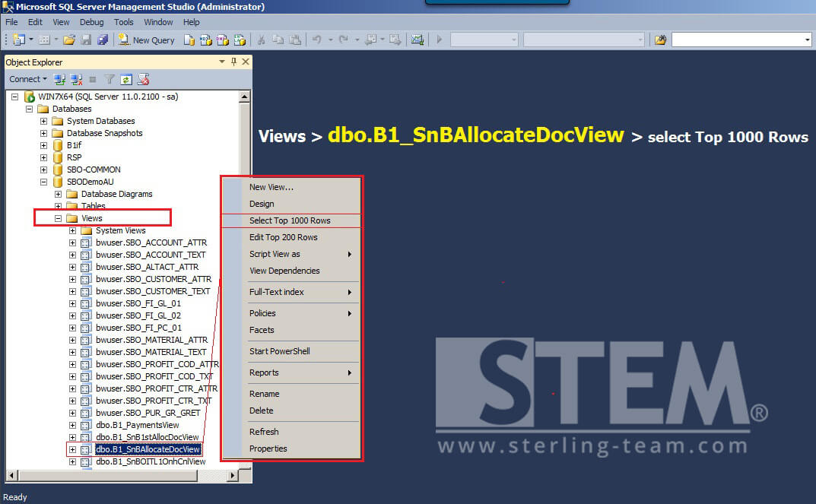The width and height of the screenshot is (816, 504).
Task: Click the Redo arrow icon
Action: pos(344,40)
